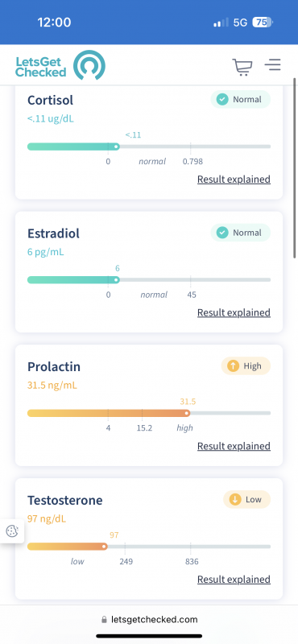298x644 pixels.
Task: Tap the lock icon beside the URL
Action: [104, 619]
